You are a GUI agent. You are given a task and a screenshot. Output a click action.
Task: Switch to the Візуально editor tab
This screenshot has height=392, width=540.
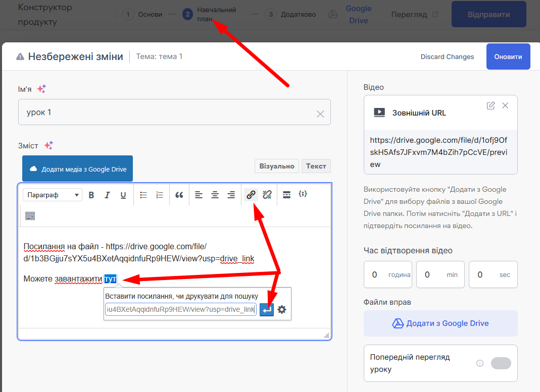click(x=276, y=166)
